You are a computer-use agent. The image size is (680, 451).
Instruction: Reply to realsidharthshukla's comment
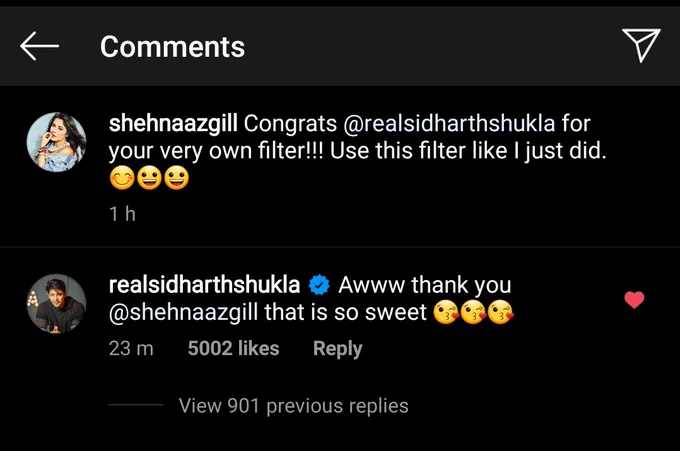pyautogui.click(x=337, y=349)
